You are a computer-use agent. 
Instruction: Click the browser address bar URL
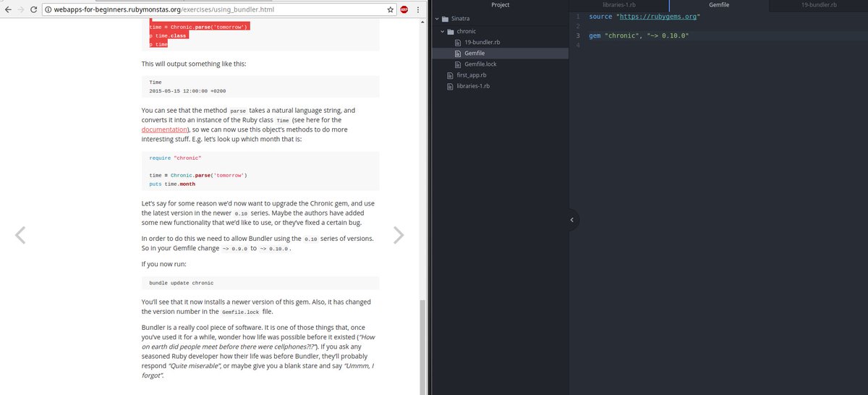[x=165, y=10]
